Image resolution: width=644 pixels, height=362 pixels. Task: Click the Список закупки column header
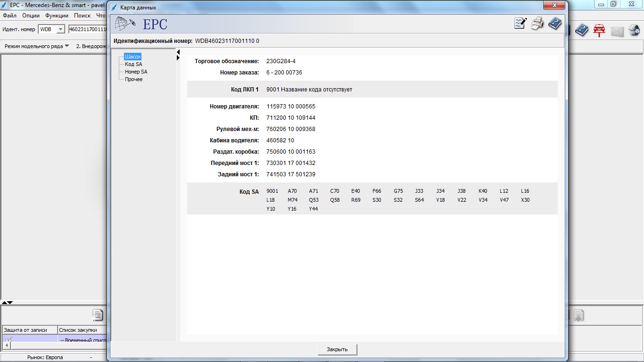click(x=82, y=330)
